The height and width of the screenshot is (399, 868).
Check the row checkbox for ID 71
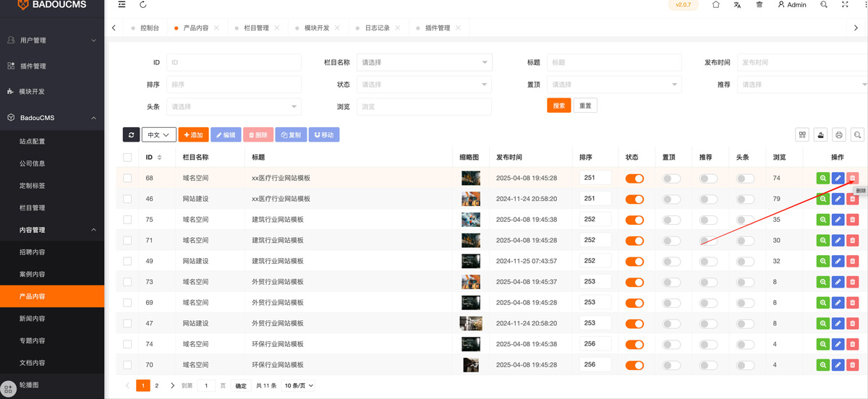[127, 240]
